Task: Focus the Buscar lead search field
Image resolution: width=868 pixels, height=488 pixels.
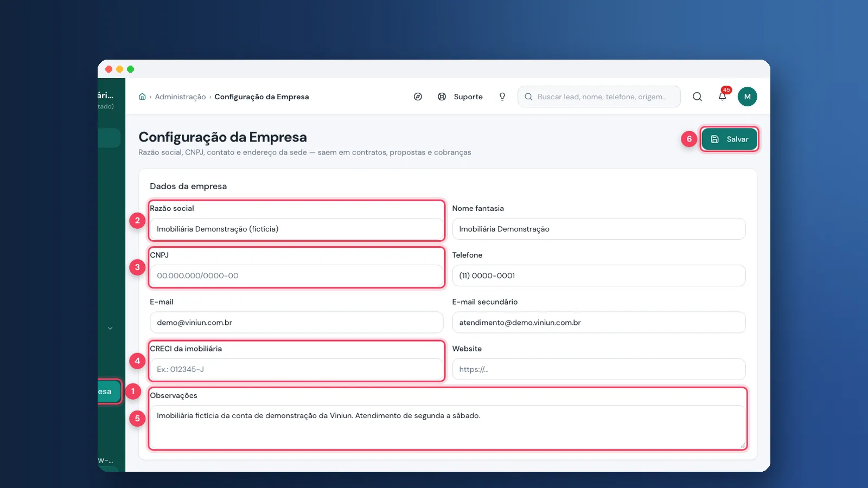Action: coord(599,97)
